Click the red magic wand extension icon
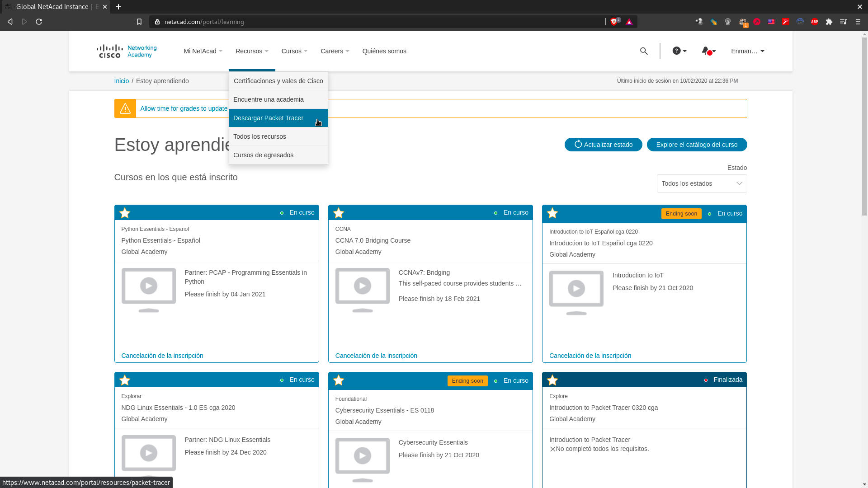 [x=786, y=22]
